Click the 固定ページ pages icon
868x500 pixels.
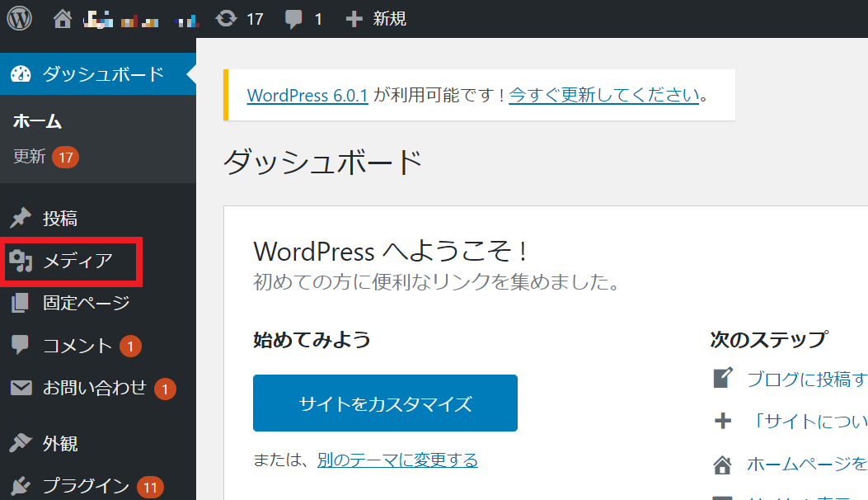(21, 303)
